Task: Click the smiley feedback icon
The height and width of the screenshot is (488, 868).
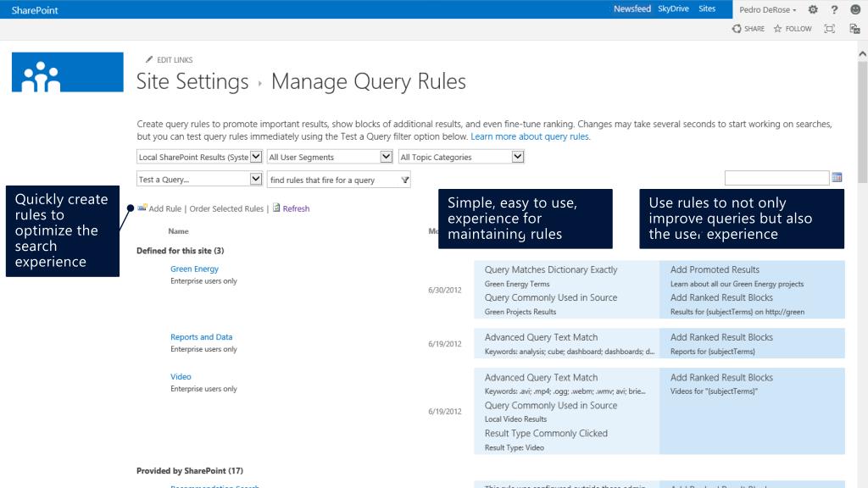Action: point(855,9)
